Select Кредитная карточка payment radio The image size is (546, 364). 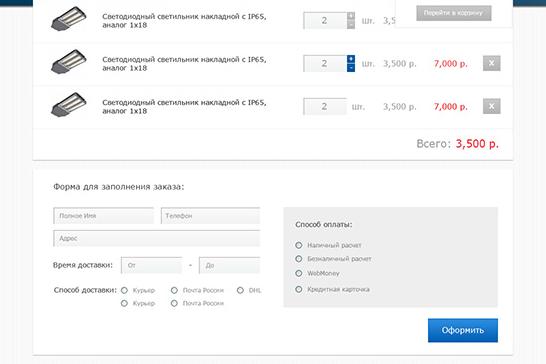pos(299,289)
